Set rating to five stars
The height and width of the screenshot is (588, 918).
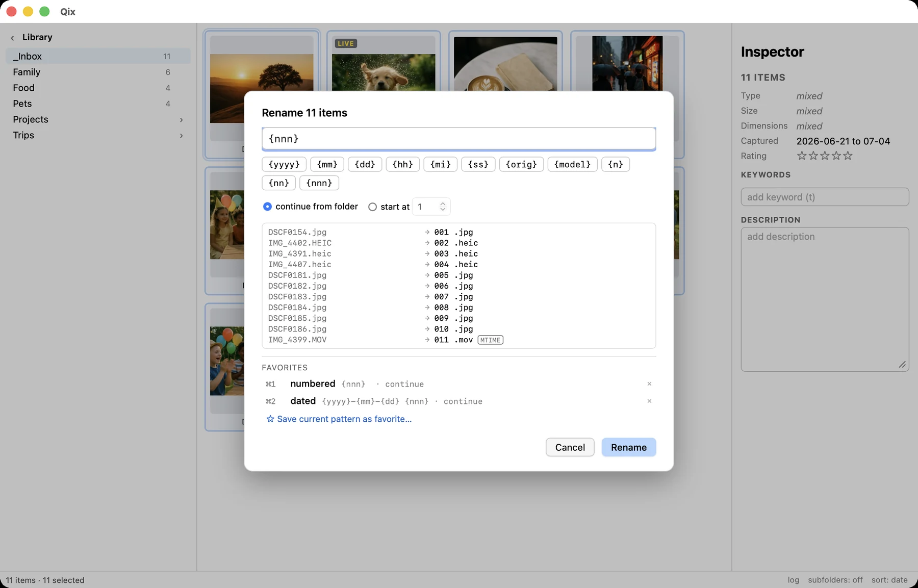(x=848, y=156)
